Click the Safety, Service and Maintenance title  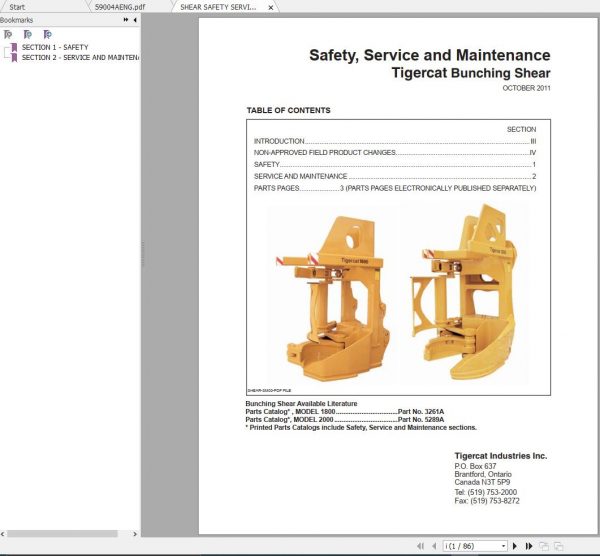430,55
